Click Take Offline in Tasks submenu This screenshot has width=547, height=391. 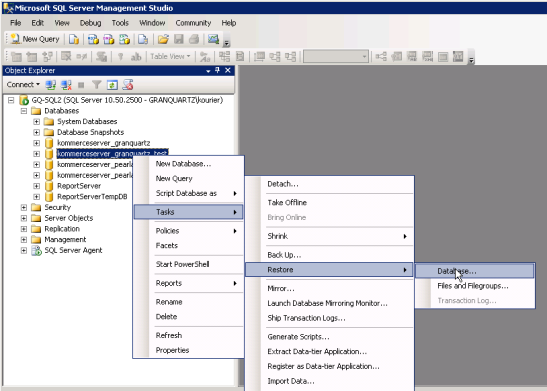[x=287, y=203]
